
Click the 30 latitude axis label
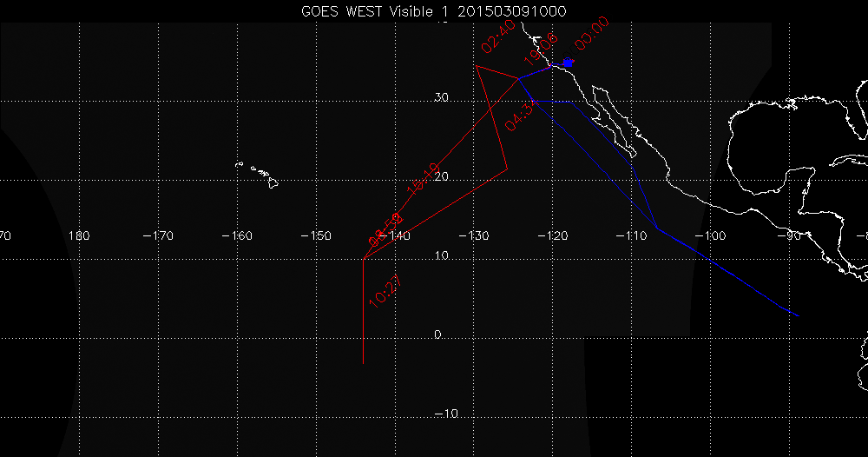(441, 97)
